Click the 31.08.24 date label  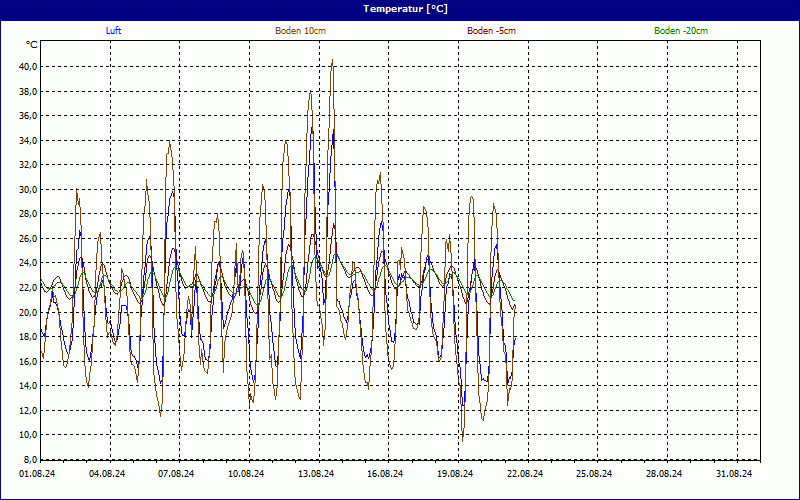pos(734,474)
